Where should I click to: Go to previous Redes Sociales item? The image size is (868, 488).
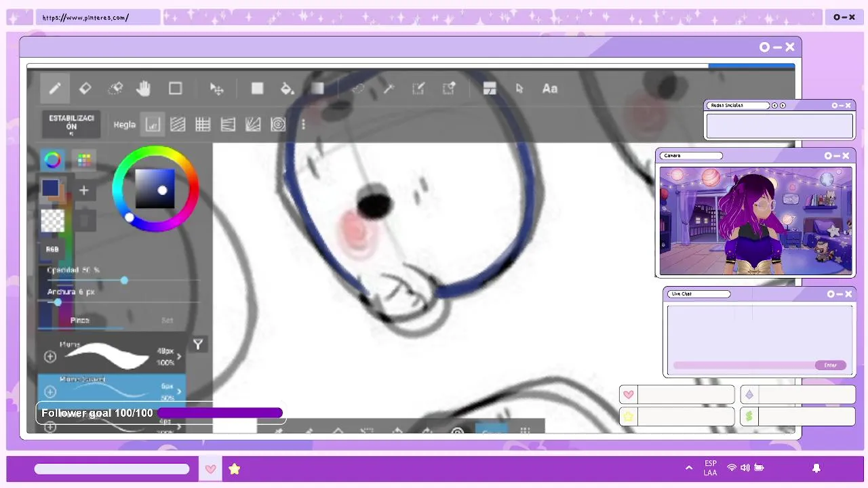[774, 106]
